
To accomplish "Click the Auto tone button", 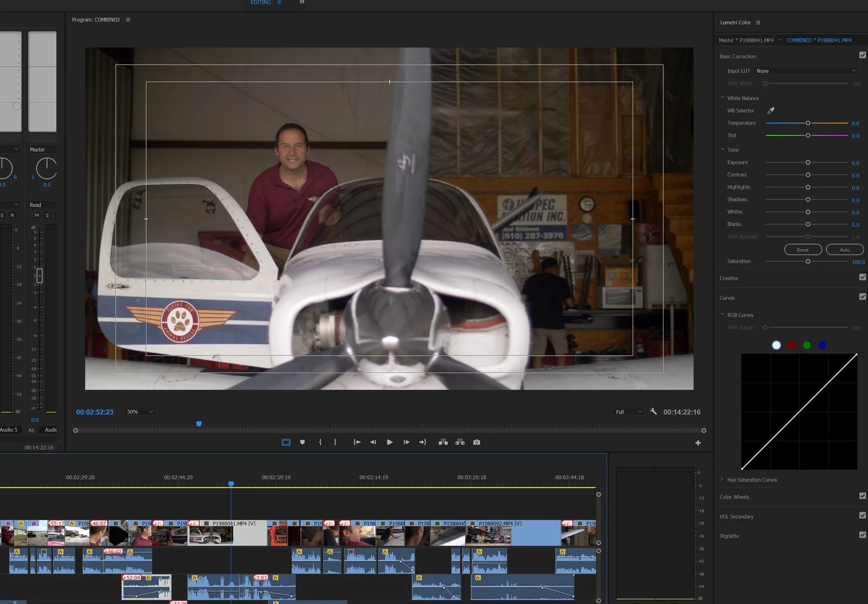I will coord(845,250).
